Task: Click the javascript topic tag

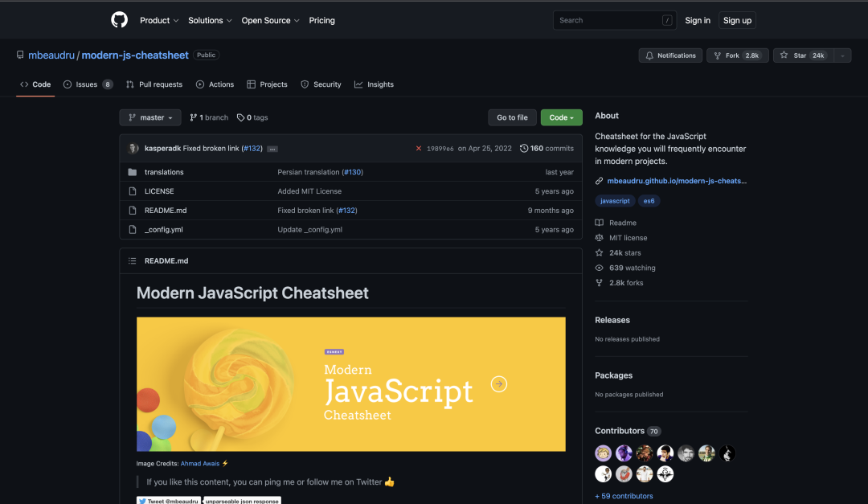Action: (x=615, y=201)
